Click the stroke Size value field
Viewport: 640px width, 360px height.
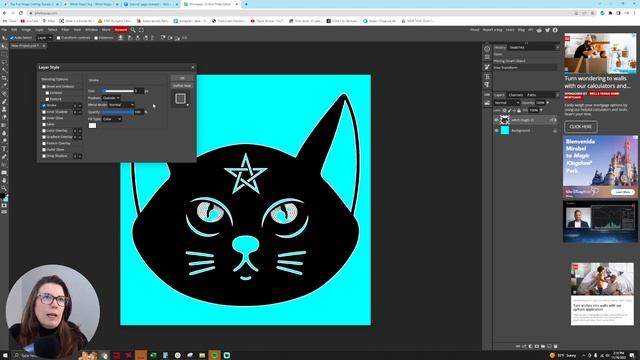(139, 91)
